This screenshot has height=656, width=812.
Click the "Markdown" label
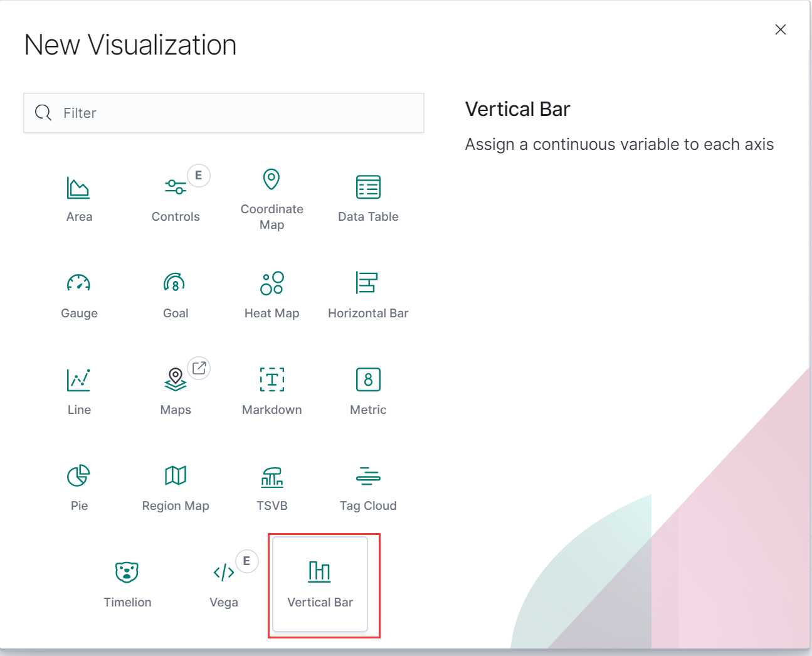pyautogui.click(x=272, y=410)
